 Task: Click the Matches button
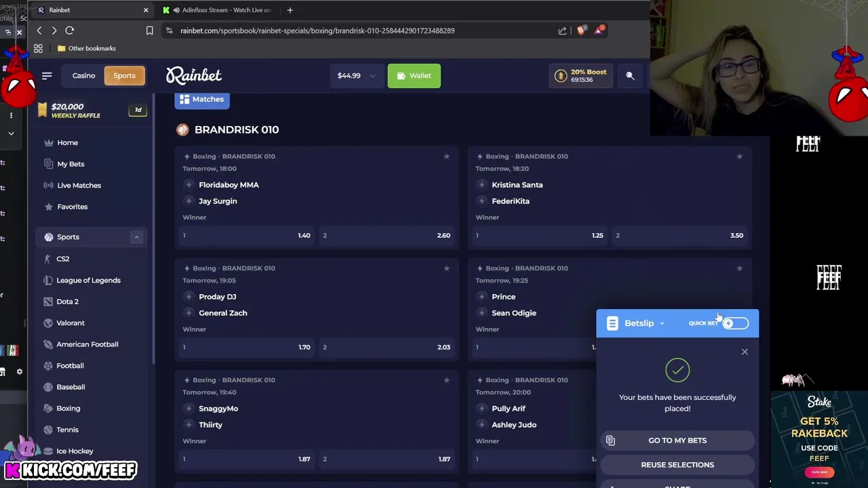[x=201, y=100]
